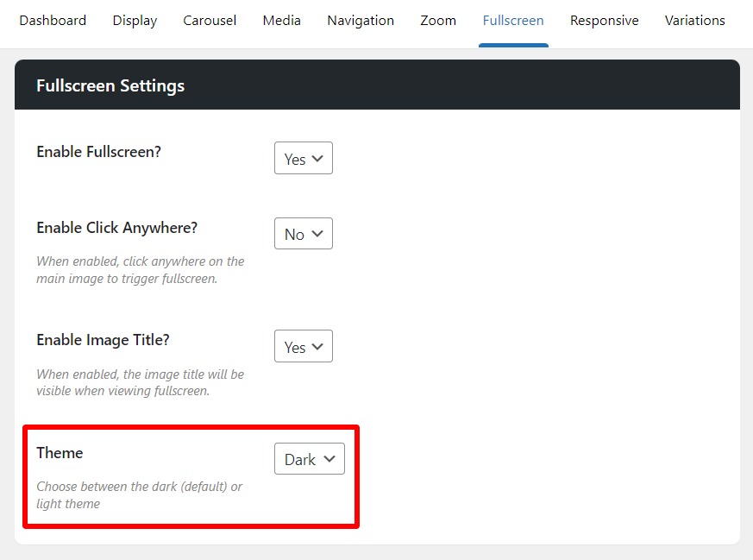Image resolution: width=753 pixels, height=560 pixels.
Task: Click the Fullscreen Settings panel header
Action: 377,85
